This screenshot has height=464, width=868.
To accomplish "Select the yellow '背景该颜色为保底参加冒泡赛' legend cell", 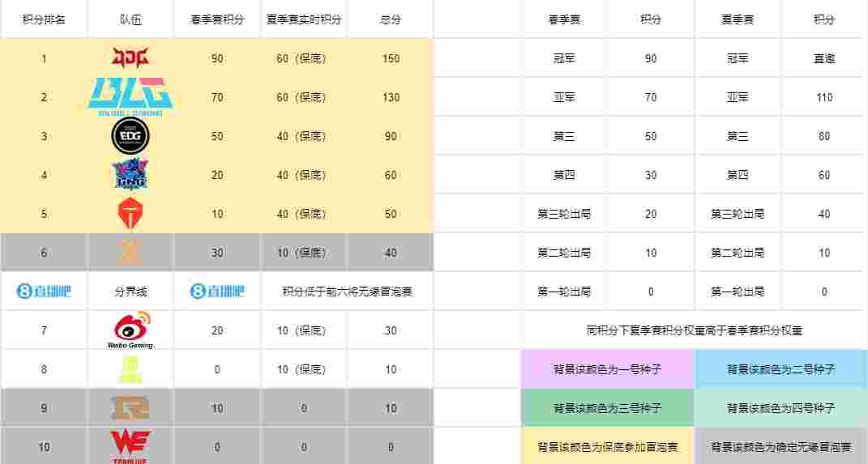I will (x=607, y=446).
